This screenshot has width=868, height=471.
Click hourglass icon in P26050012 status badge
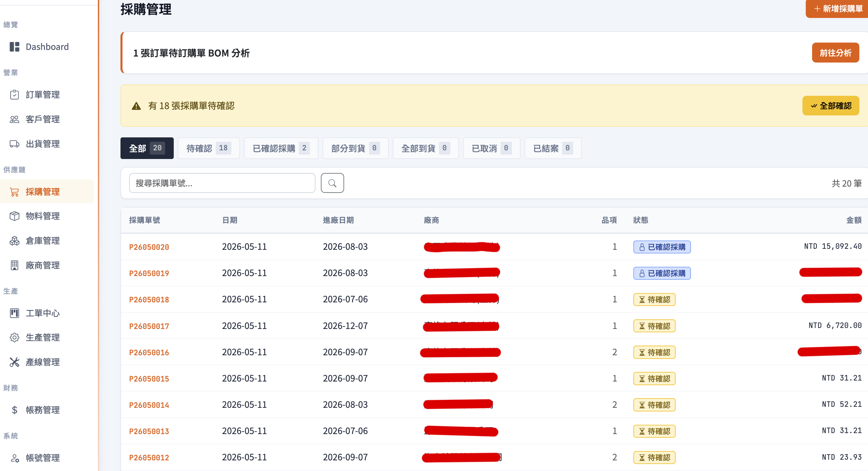[642, 458]
